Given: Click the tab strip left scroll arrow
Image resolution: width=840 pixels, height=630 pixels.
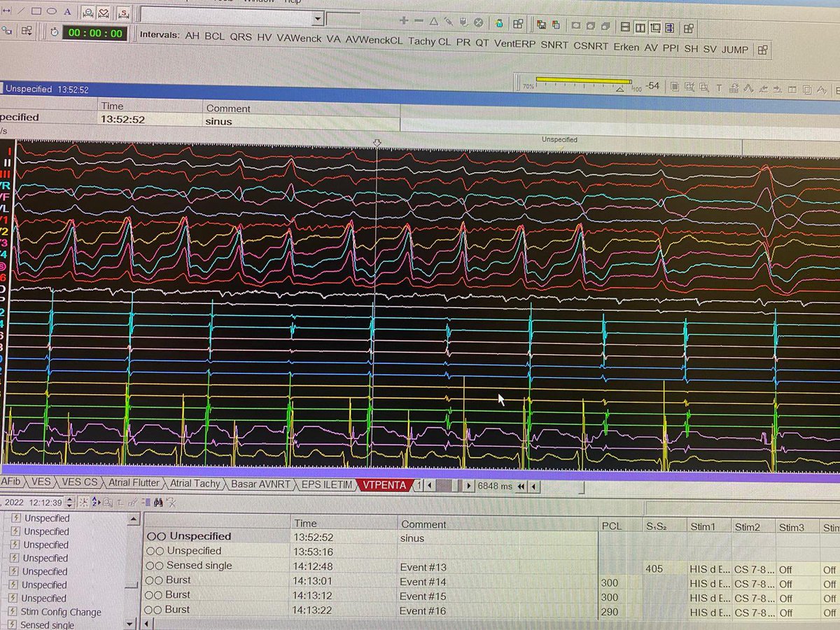Looking at the screenshot, I should click(x=430, y=485).
